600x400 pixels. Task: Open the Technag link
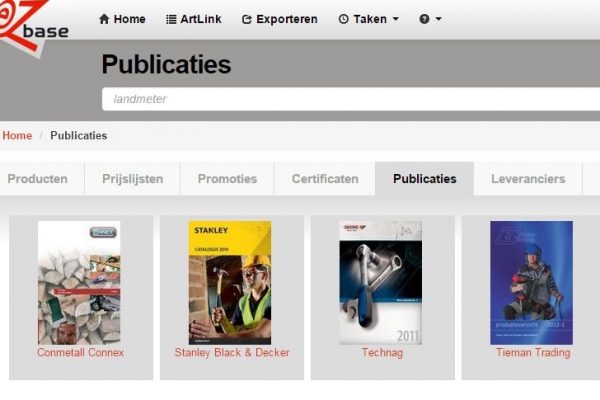(x=382, y=352)
